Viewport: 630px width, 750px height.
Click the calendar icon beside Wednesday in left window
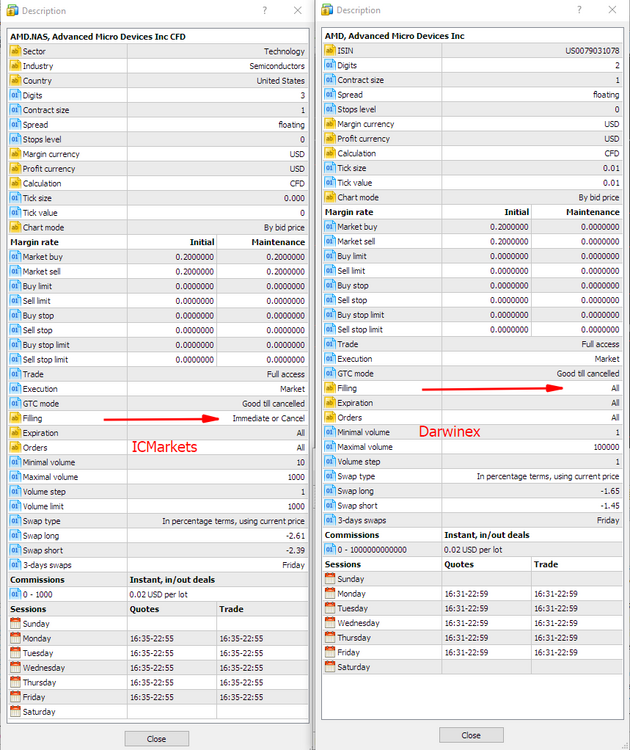pyautogui.click(x=15, y=667)
